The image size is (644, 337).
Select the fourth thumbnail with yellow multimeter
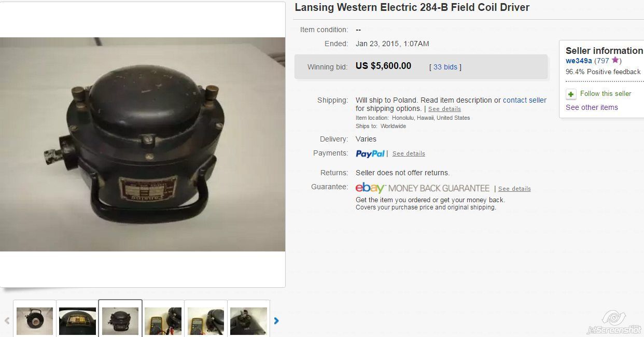point(163,321)
